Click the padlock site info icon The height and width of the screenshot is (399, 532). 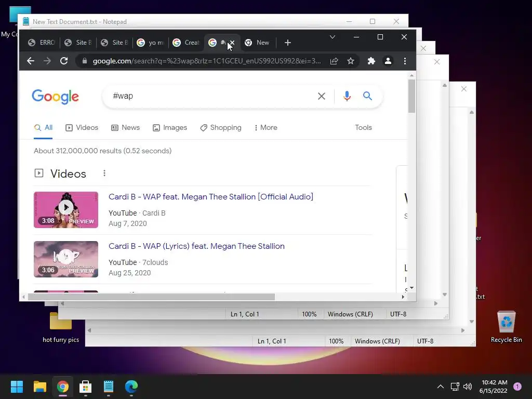point(85,61)
